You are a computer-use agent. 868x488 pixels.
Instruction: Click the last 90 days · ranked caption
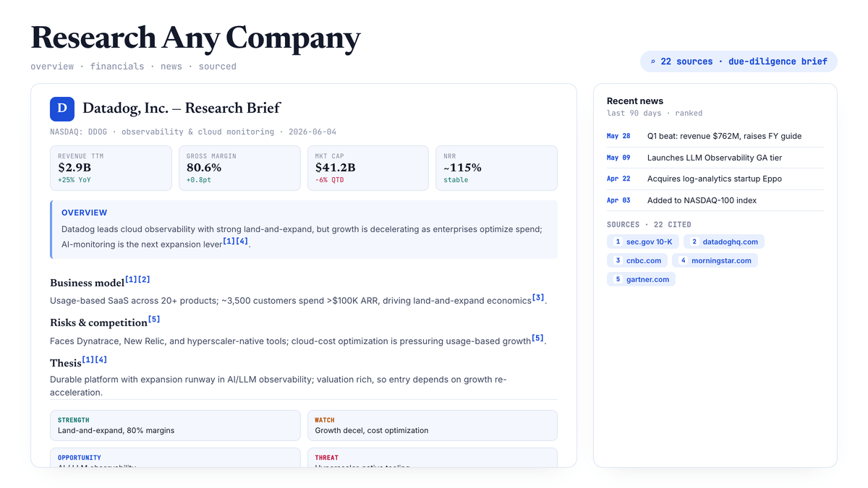pyautogui.click(x=655, y=114)
